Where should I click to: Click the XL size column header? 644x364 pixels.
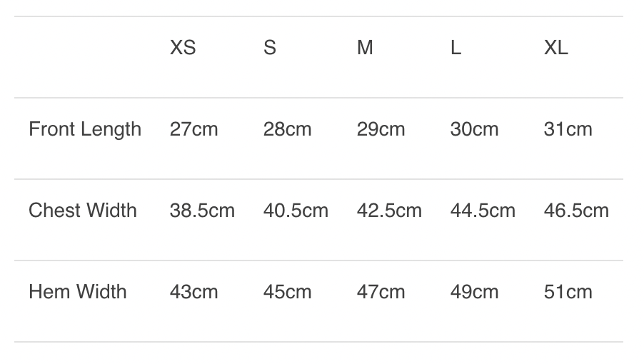(x=556, y=48)
